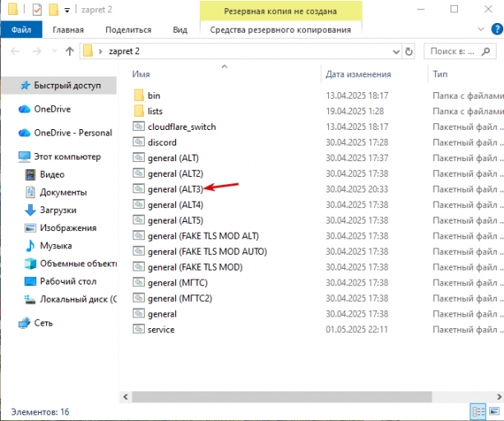This screenshot has width=504, height=421.
Task: Open the Главная ribbon tab
Action: (68, 30)
